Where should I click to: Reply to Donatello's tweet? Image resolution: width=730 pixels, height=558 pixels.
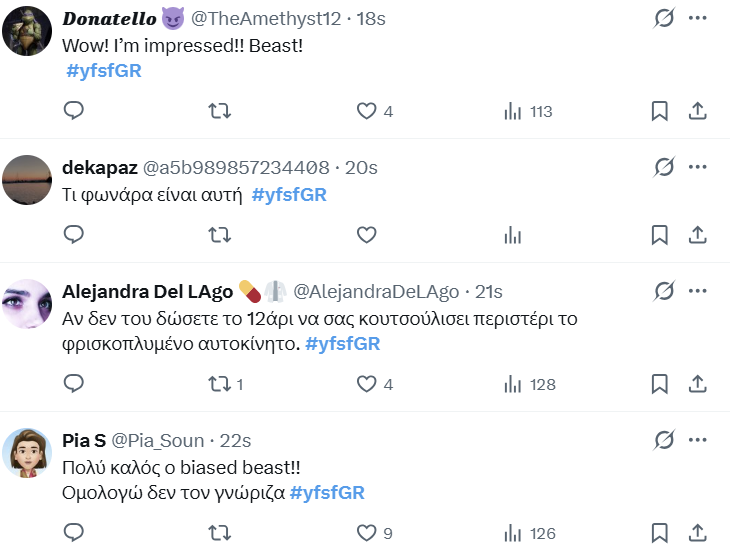click(x=73, y=111)
